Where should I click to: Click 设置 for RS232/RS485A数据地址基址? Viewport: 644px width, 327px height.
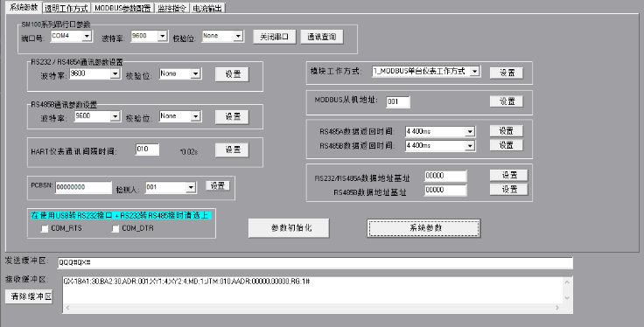click(509, 175)
